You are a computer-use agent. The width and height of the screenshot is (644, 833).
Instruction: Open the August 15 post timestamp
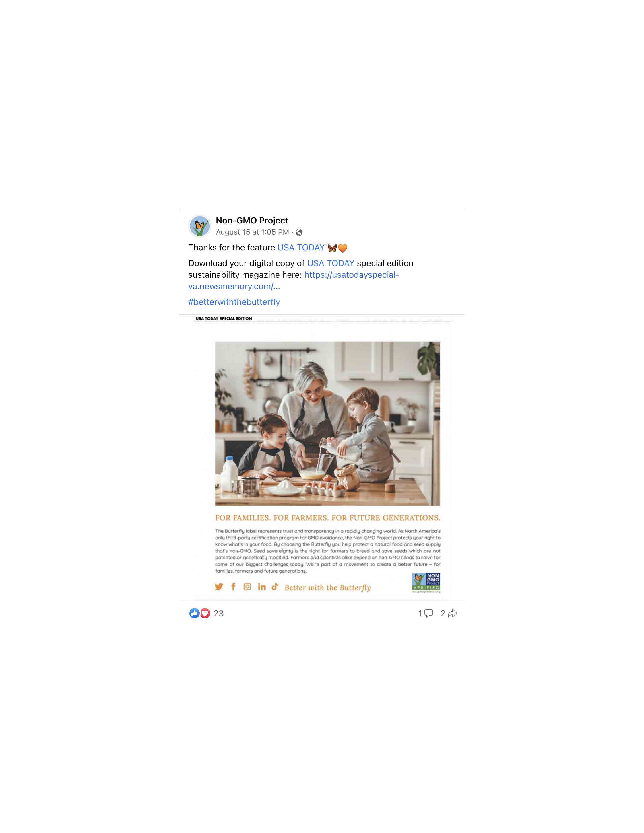252,232
